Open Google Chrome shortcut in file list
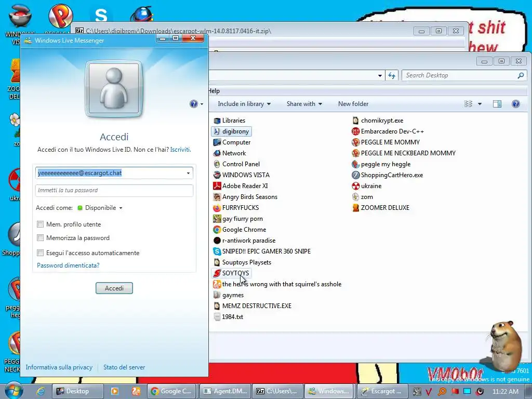This screenshot has width=532, height=399. click(217, 230)
